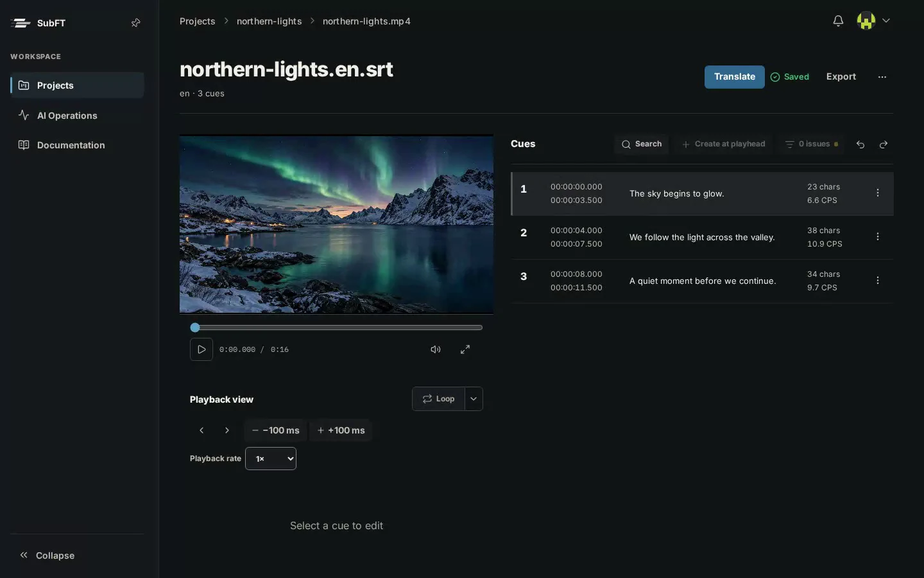Toggle Loop playback

tap(438, 399)
